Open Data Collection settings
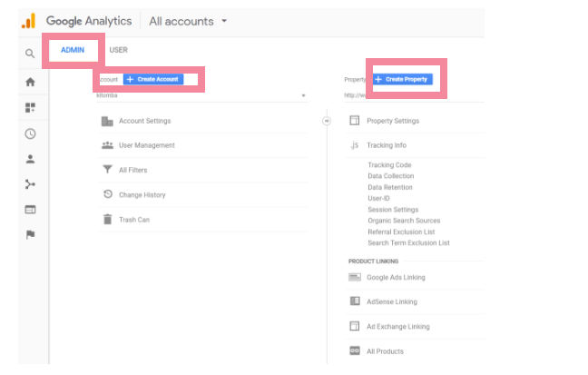The image size is (588, 375). (391, 175)
